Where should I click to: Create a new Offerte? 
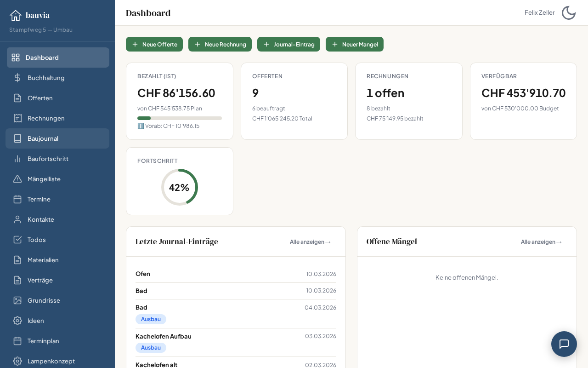point(154,44)
